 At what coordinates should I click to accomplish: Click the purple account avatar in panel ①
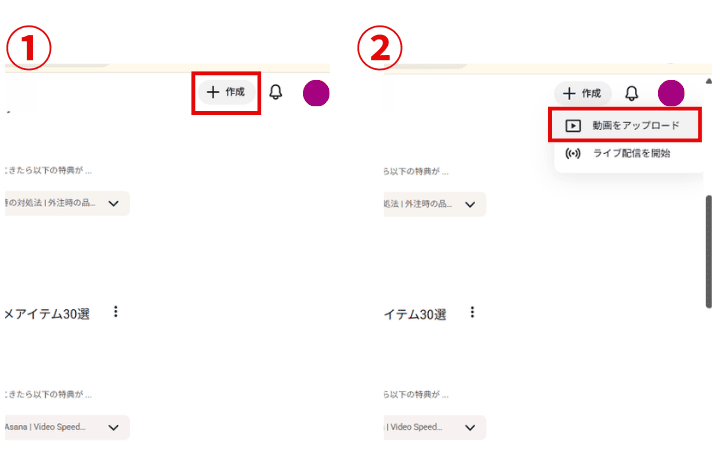point(316,93)
